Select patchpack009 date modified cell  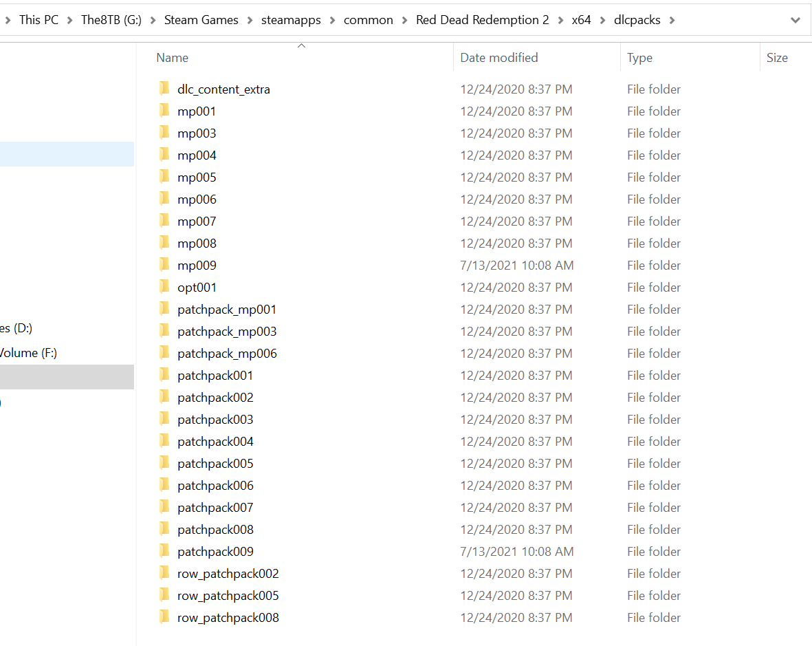tap(517, 551)
